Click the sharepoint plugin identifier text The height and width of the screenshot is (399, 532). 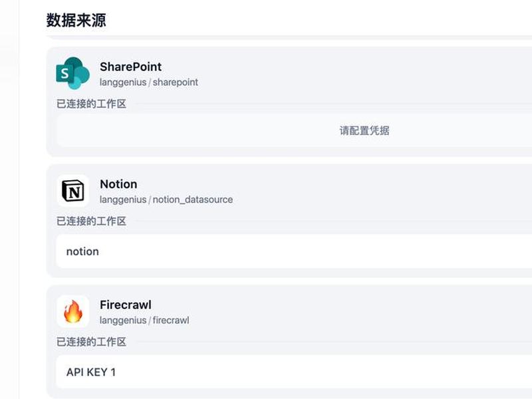(176, 82)
